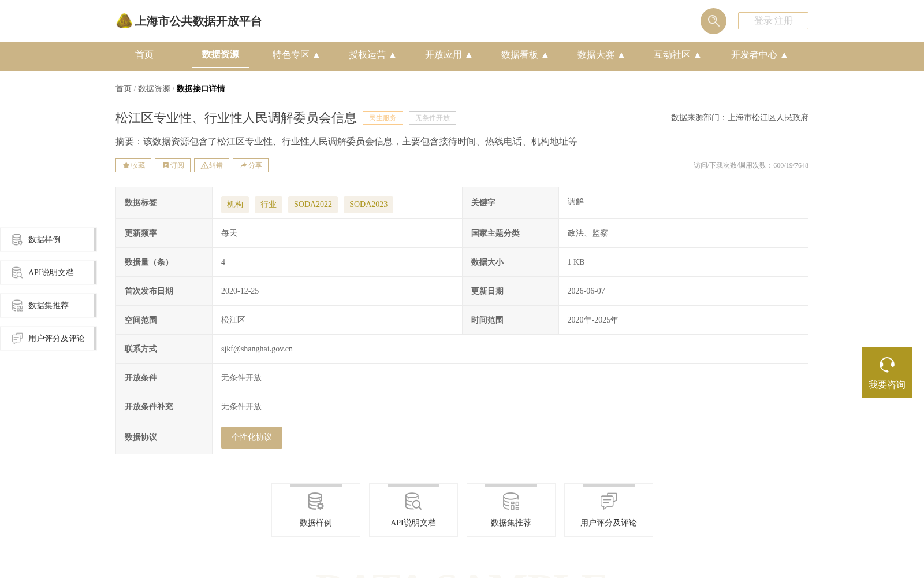
Task: Click the 机构 data tag
Action: (235, 205)
